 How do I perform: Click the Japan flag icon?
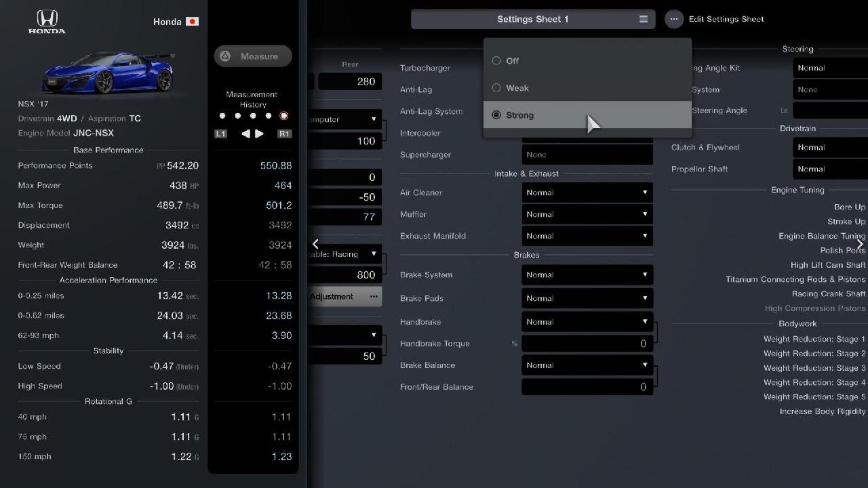(x=192, y=22)
